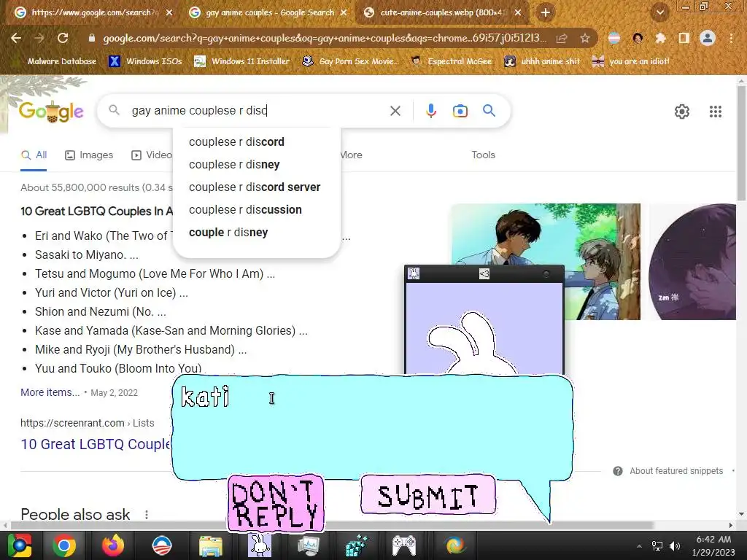Open File Explorer folder in taskbar

click(x=210, y=545)
